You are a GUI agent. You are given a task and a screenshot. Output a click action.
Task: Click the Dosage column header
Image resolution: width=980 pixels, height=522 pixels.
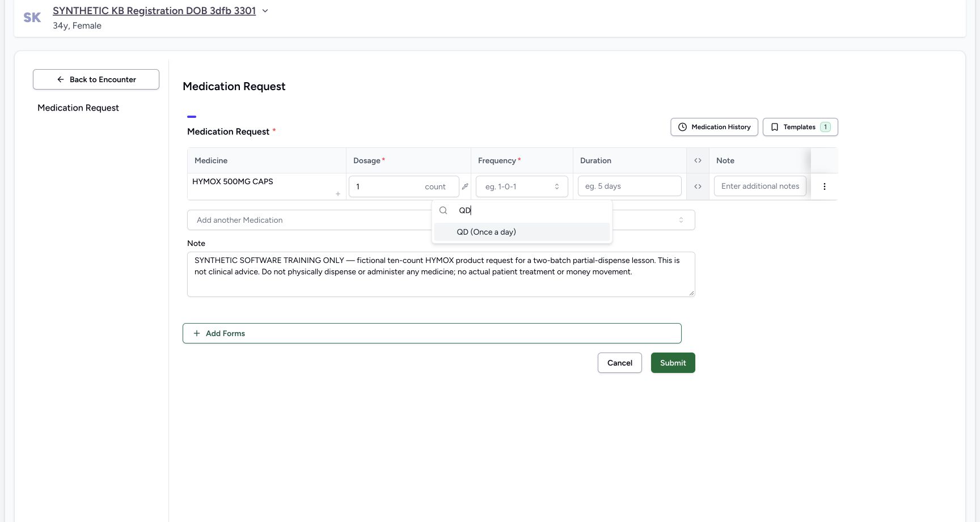coord(408,160)
